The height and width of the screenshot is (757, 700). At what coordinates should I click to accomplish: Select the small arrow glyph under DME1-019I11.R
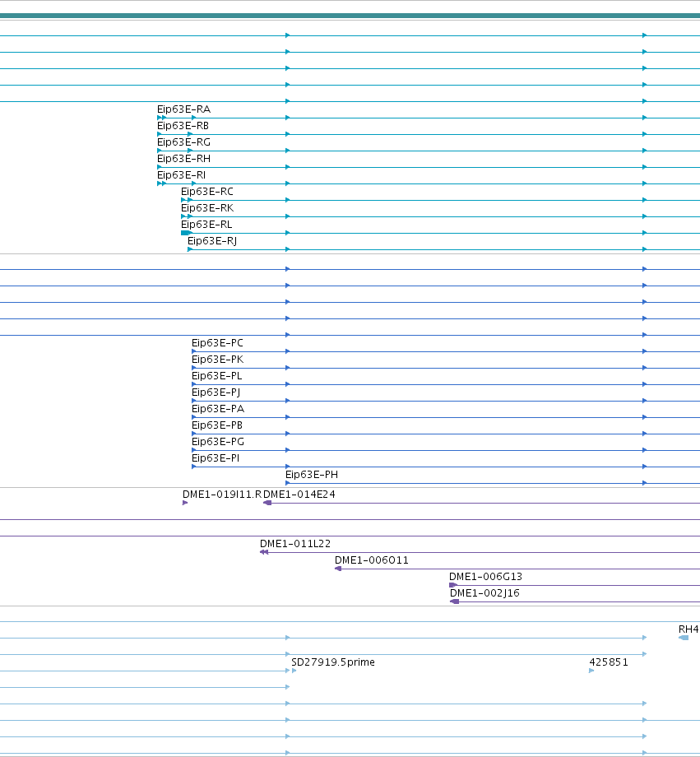tap(185, 503)
